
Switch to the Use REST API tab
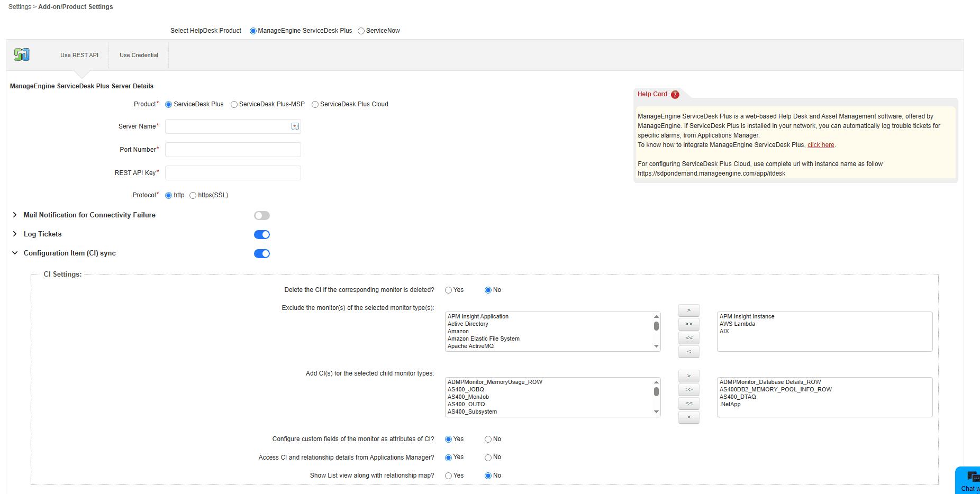79,54
